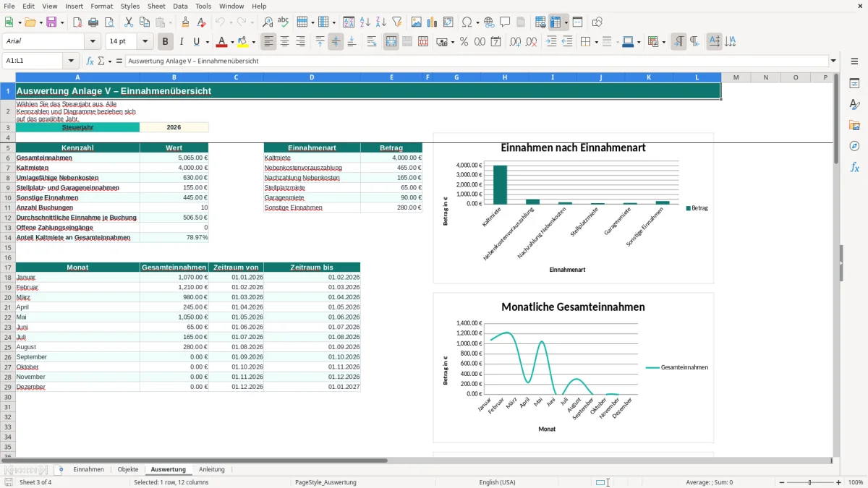The width and height of the screenshot is (868, 488).
Task: Open Conditional Formatting dropdown arrow
Action: coord(663,42)
